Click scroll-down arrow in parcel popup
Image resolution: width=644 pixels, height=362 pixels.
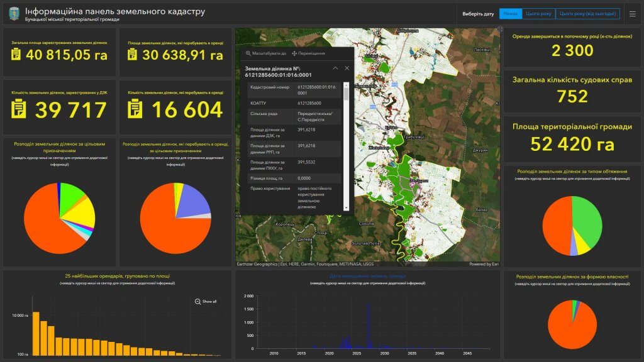(x=347, y=208)
